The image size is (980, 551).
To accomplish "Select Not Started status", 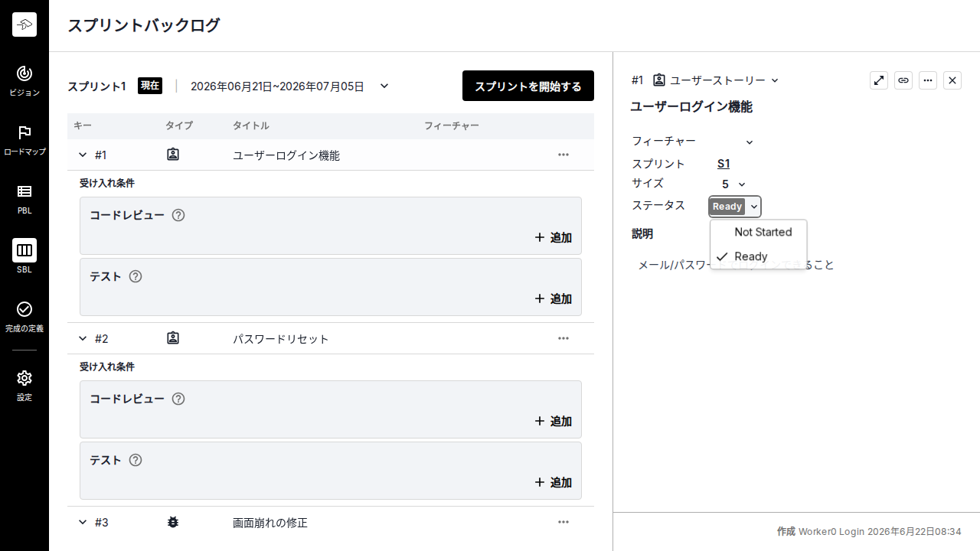I will click(x=758, y=232).
